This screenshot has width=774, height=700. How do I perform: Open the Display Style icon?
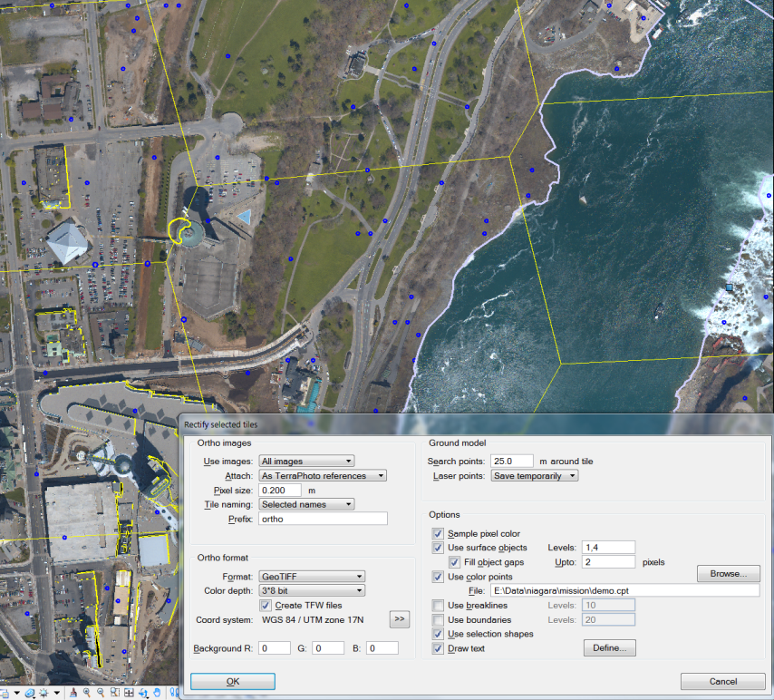pos(30,693)
